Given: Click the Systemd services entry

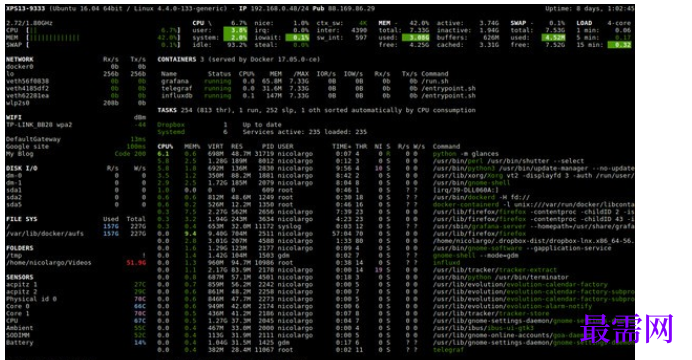Looking at the screenshot, I should point(171,132).
